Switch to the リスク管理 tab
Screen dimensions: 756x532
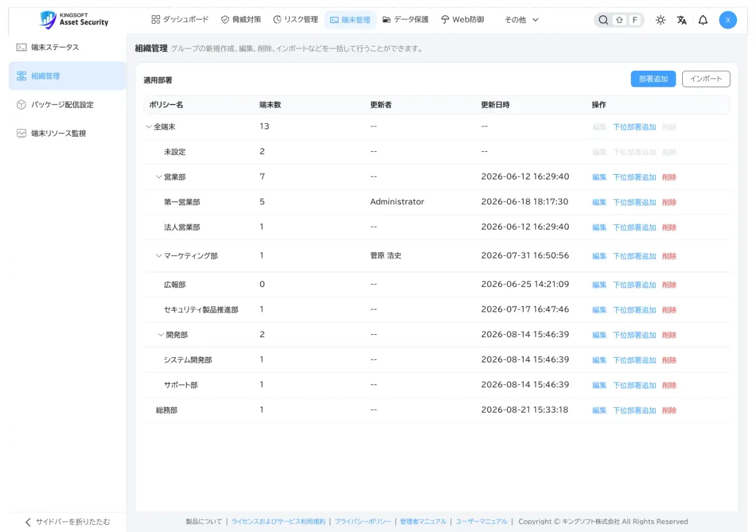(x=296, y=19)
